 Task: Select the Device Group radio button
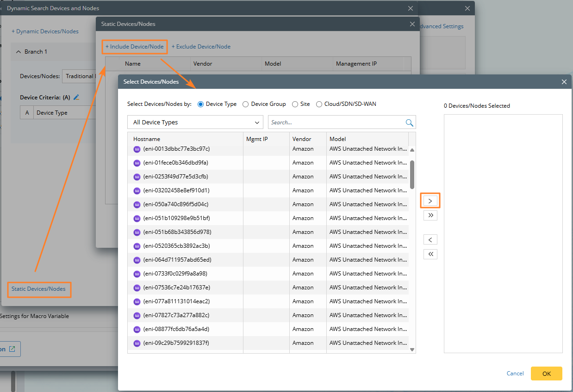(246, 104)
